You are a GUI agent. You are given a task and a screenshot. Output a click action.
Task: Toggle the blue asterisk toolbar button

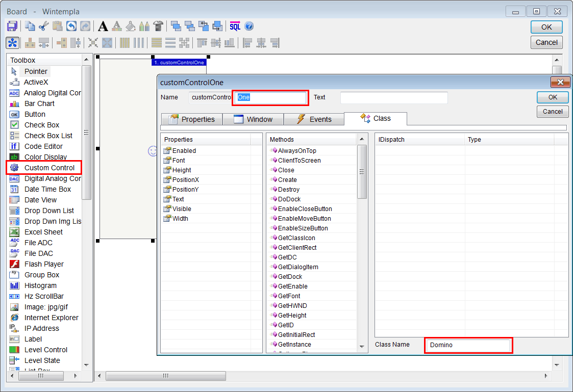12,43
